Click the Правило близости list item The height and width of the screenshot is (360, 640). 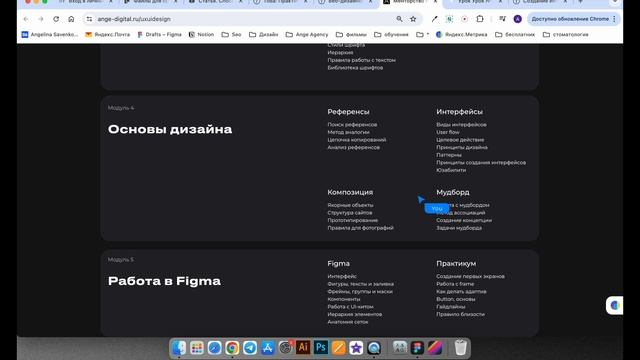point(460,314)
